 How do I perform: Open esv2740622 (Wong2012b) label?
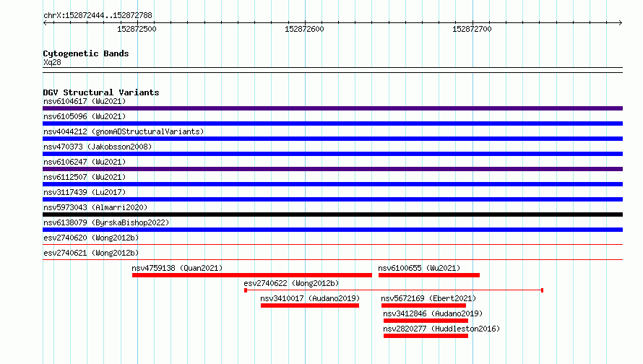click(291, 283)
